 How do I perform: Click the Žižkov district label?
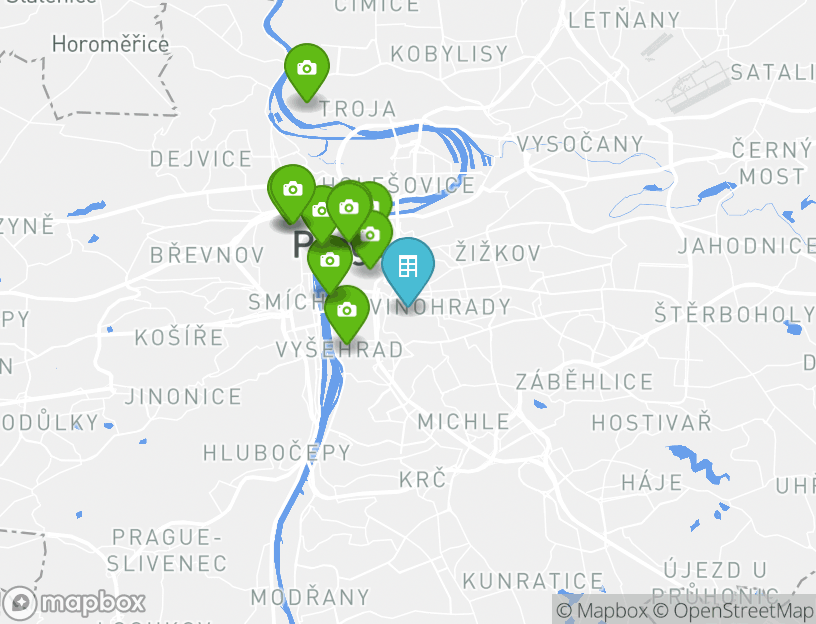click(498, 253)
